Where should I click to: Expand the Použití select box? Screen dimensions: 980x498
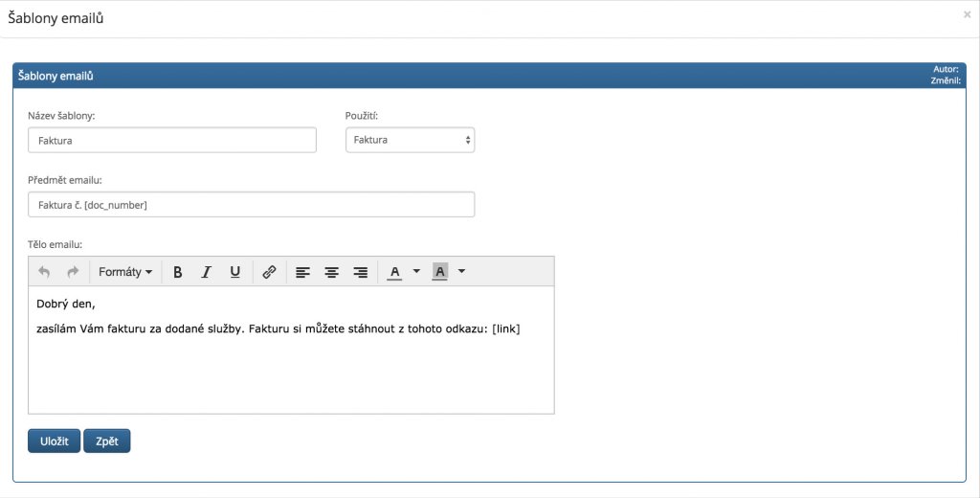pos(410,140)
